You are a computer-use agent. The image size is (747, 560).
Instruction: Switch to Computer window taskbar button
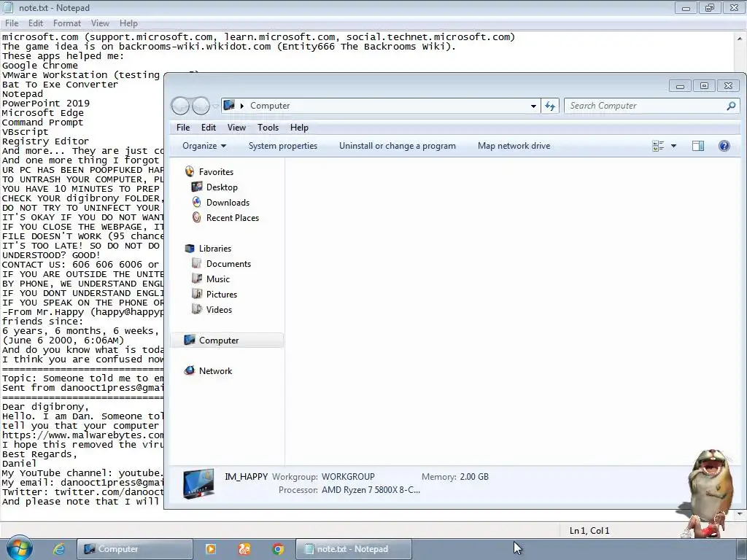135,549
